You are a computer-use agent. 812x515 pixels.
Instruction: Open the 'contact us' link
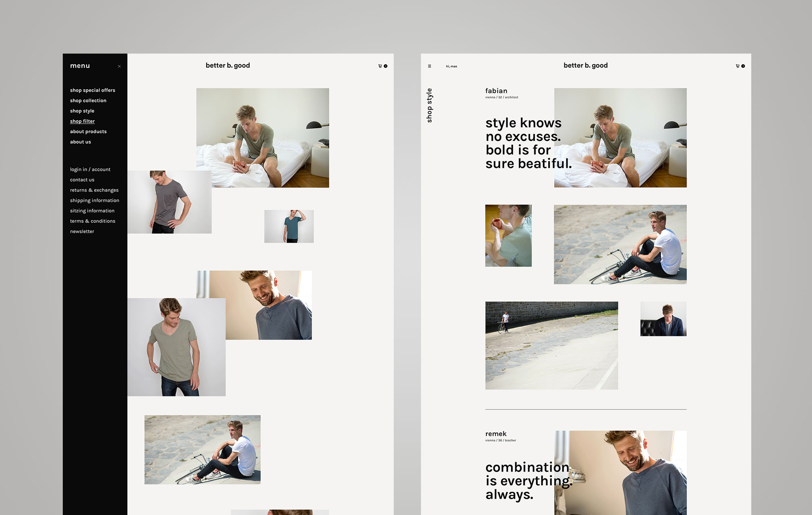(82, 180)
